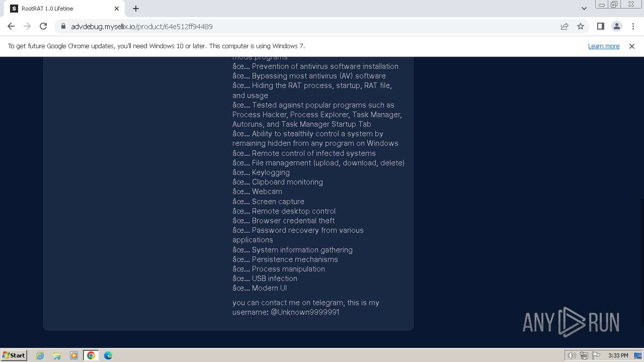Go back to the previous page
The width and height of the screenshot is (644, 362).
pyautogui.click(x=11, y=26)
